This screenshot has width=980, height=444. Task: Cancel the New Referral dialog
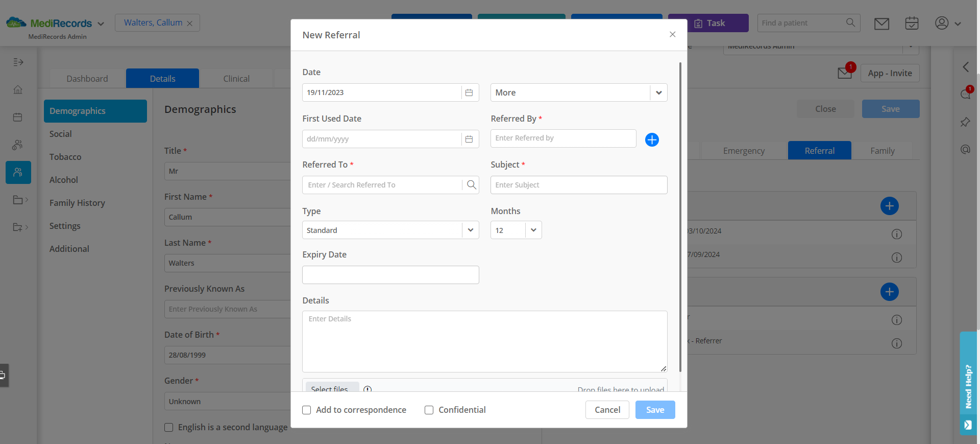(x=607, y=410)
